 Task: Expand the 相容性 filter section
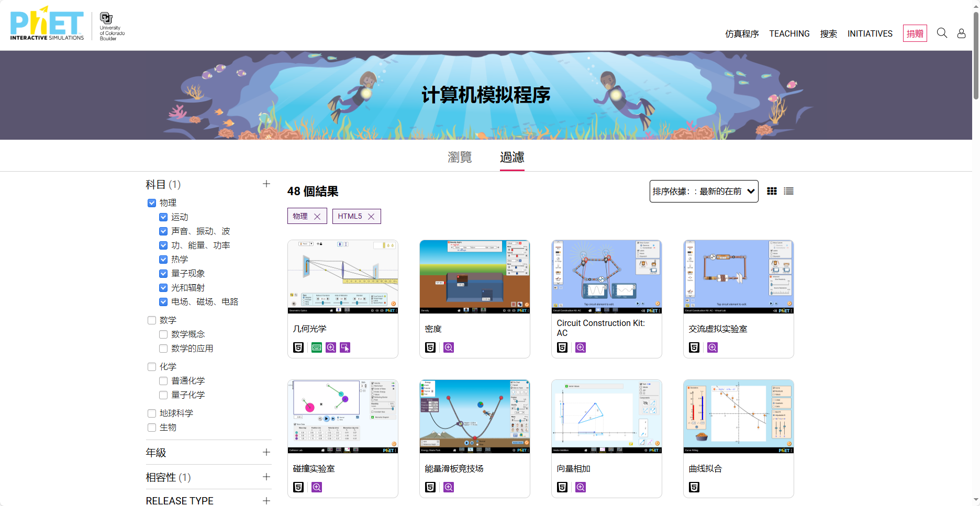coord(266,477)
